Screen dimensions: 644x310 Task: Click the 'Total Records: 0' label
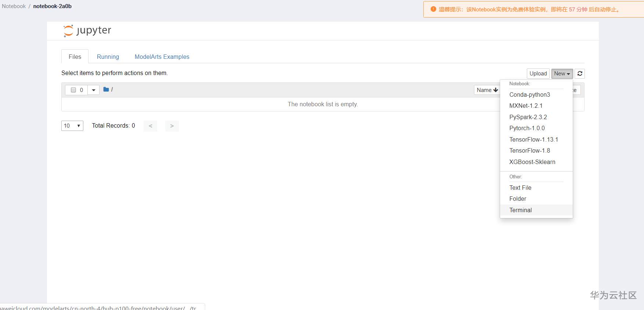pos(113,126)
